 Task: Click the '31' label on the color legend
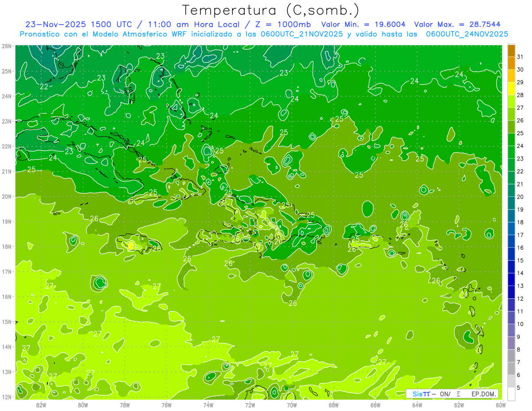(x=520, y=57)
